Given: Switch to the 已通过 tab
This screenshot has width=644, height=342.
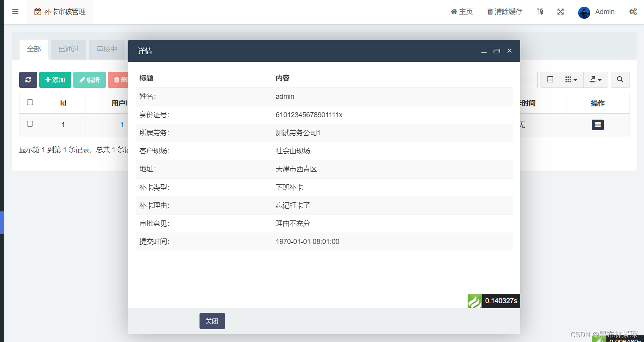Looking at the screenshot, I should (x=69, y=49).
